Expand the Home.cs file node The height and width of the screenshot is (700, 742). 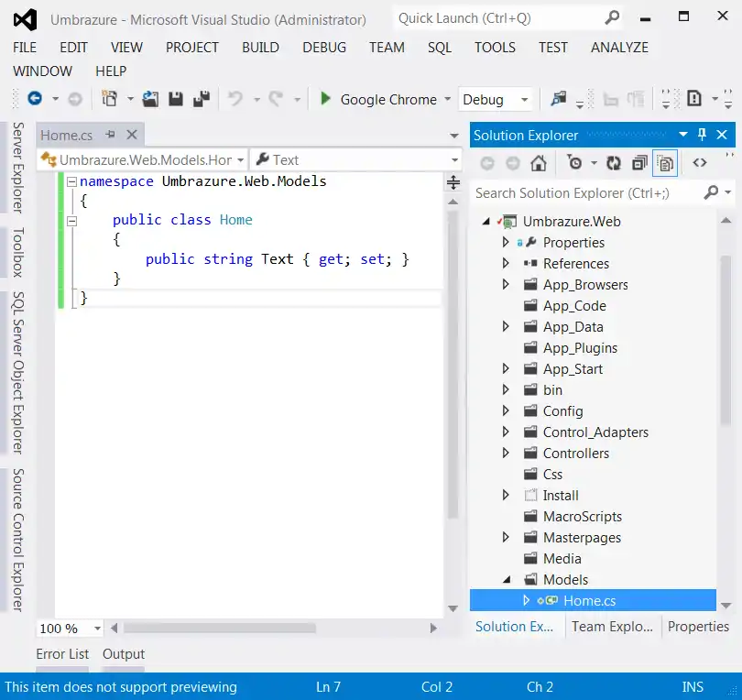coord(526,601)
